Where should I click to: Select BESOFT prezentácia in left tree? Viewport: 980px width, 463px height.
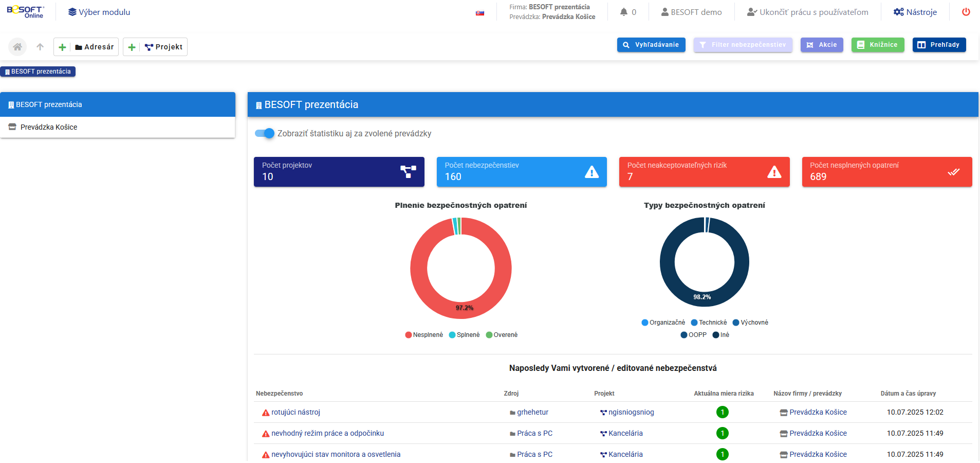118,104
